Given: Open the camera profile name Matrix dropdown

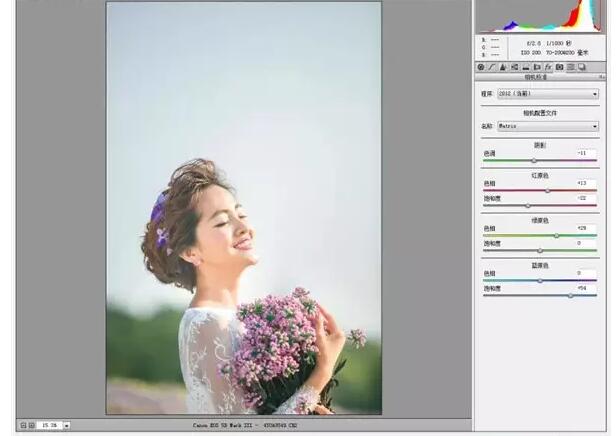Looking at the screenshot, I should pos(548,127).
